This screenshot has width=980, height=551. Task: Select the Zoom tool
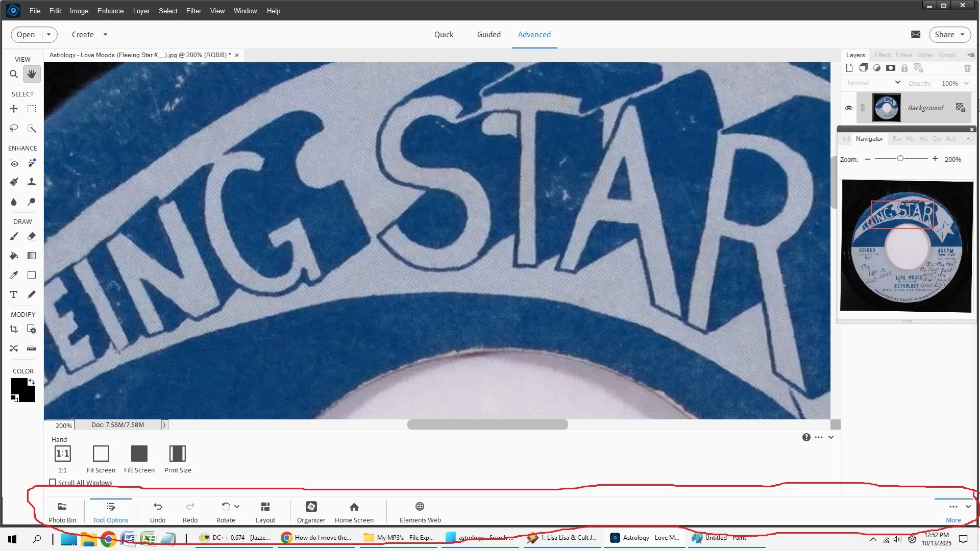pos(14,74)
